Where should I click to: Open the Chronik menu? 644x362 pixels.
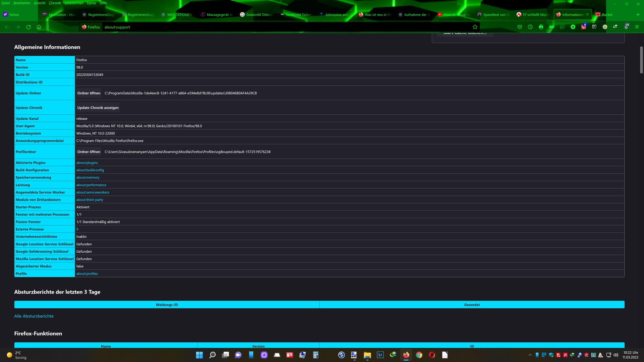coord(55,3)
